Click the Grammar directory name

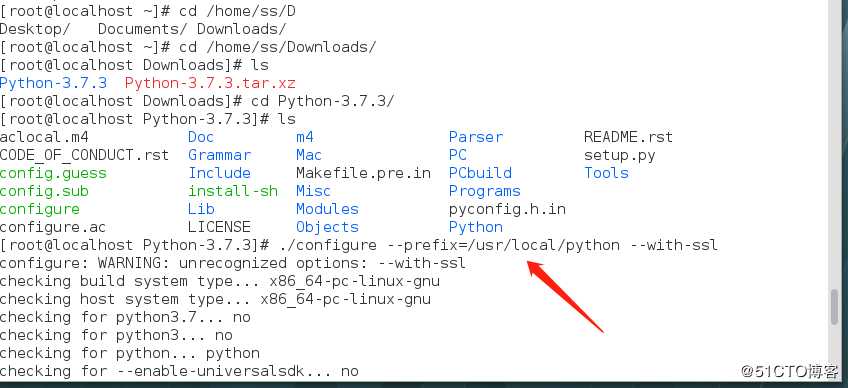(x=220, y=155)
